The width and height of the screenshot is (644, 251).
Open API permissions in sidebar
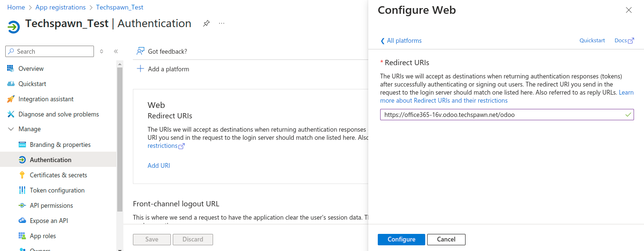tap(51, 205)
